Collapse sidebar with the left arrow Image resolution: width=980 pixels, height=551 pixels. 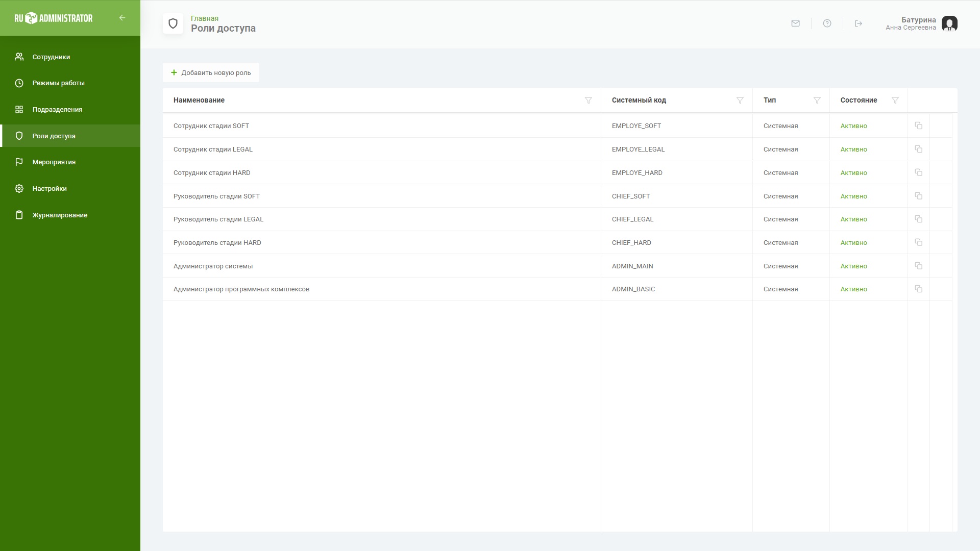[x=122, y=18]
